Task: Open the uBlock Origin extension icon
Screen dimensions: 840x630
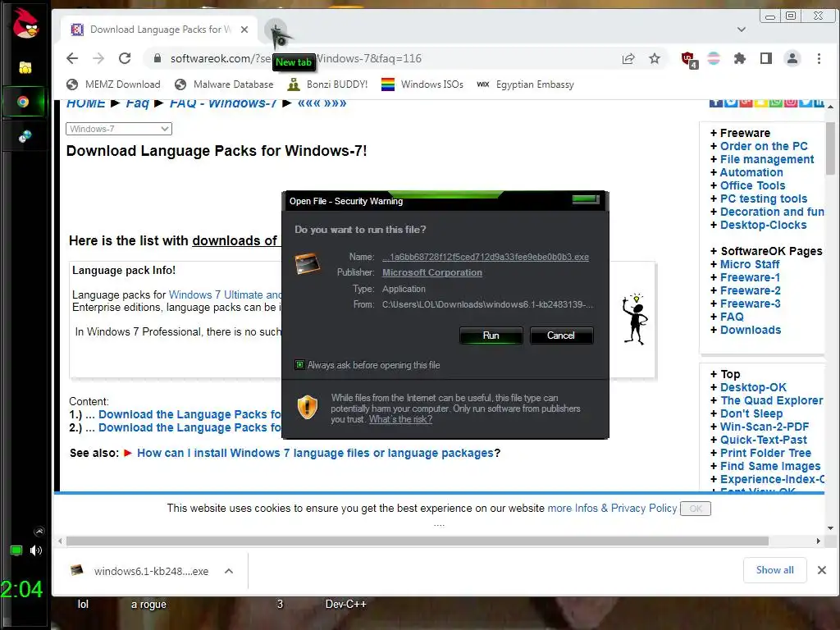Action: (688, 59)
